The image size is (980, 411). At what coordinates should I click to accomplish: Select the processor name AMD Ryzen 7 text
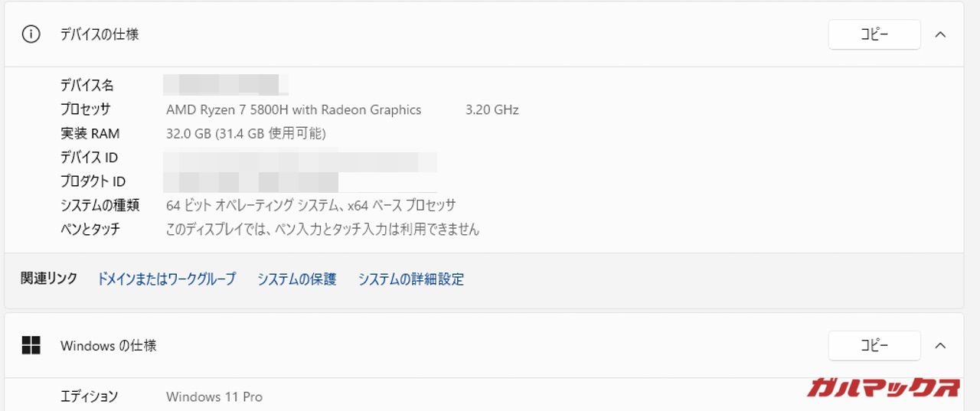(293, 110)
